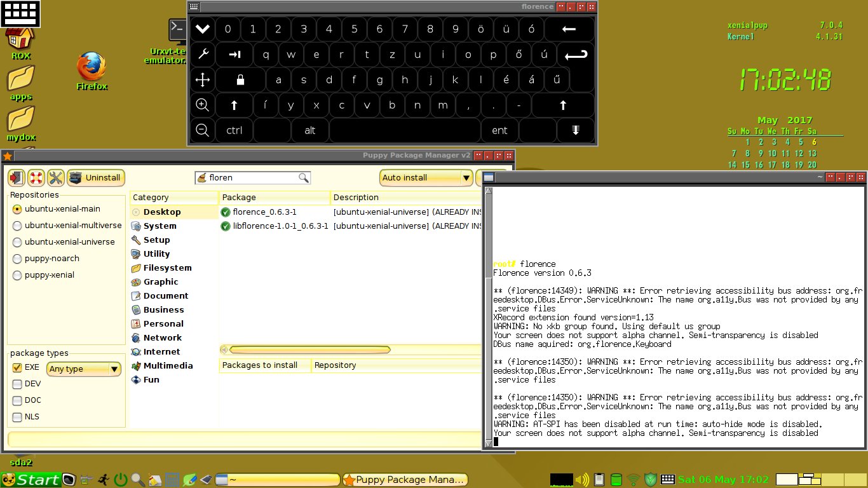Toggle Florence caps lock key
Image resolution: width=868 pixels, height=488 pixels.
click(x=240, y=80)
